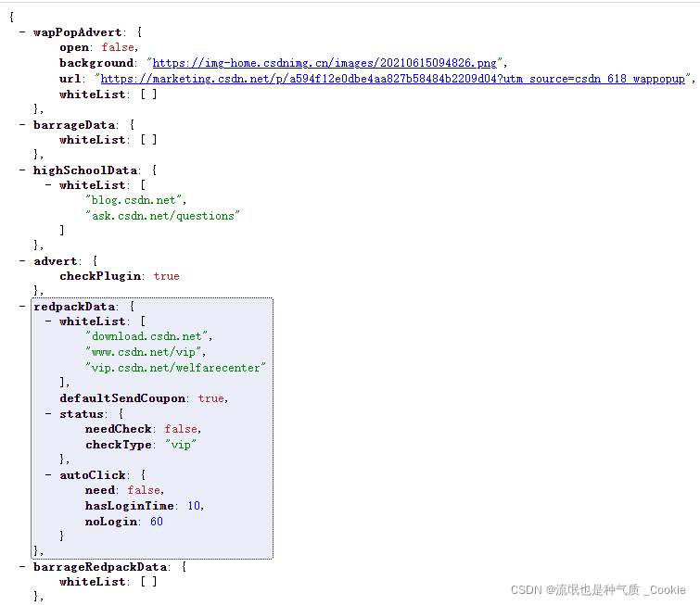This screenshot has width=700, height=605.
Task: Click the background key label
Action: (x=96, y=63)
